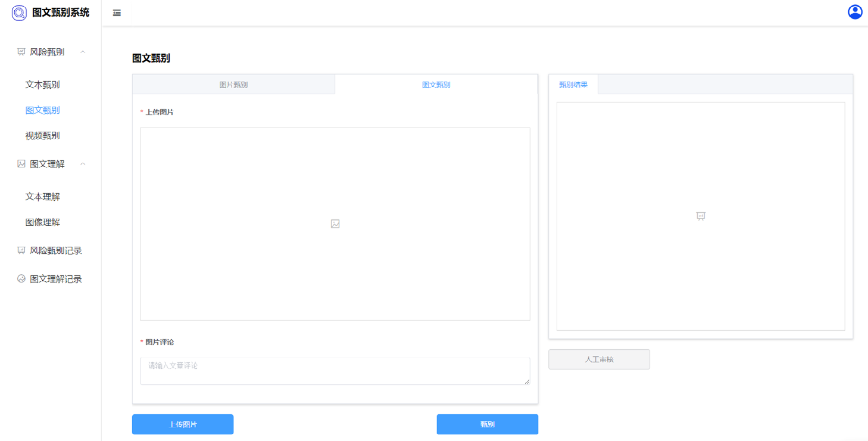868x441 pixels.
Task: Click the 风险甄别 menu icon
Action: 21,52
